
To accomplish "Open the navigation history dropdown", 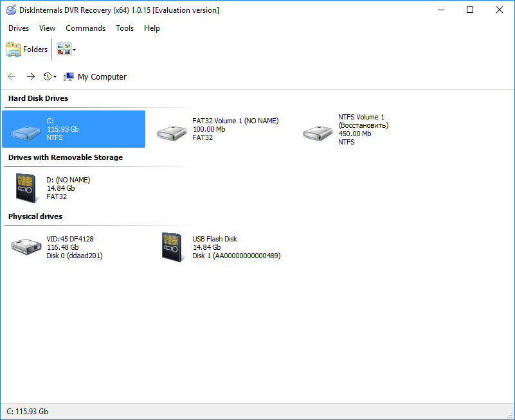I will (x=55, y=76).
